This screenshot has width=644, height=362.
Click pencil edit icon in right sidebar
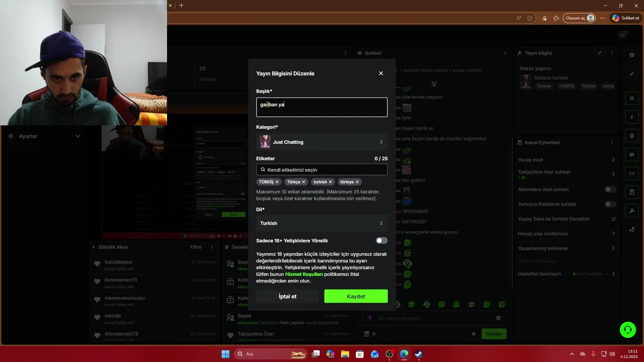[x=632, y=74]
